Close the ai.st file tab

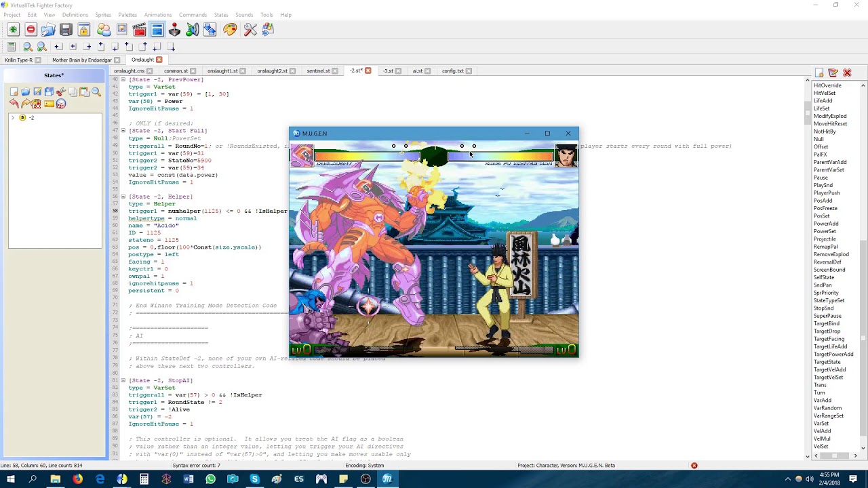(429, 70)
